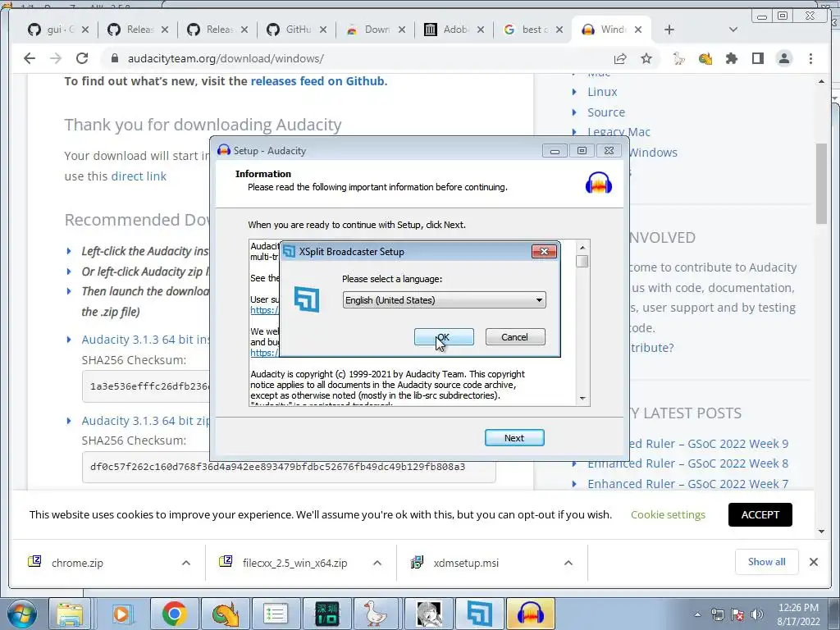Open the downloaded chrome.zip file

coord(77,563)
